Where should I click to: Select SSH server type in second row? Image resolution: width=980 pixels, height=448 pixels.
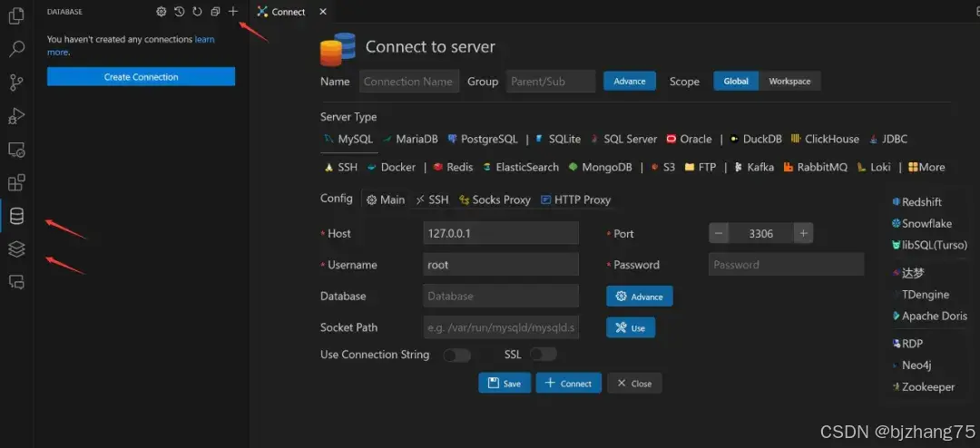340,168
